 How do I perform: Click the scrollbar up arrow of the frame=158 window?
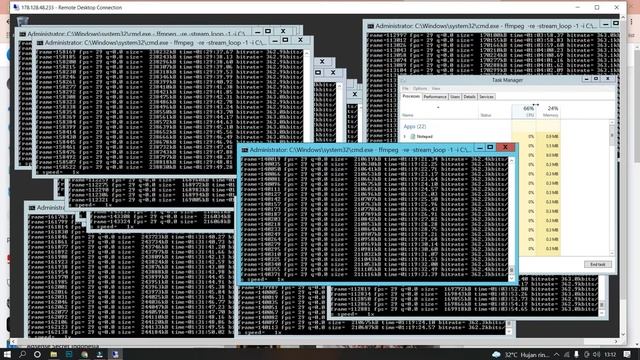[307, 53]
